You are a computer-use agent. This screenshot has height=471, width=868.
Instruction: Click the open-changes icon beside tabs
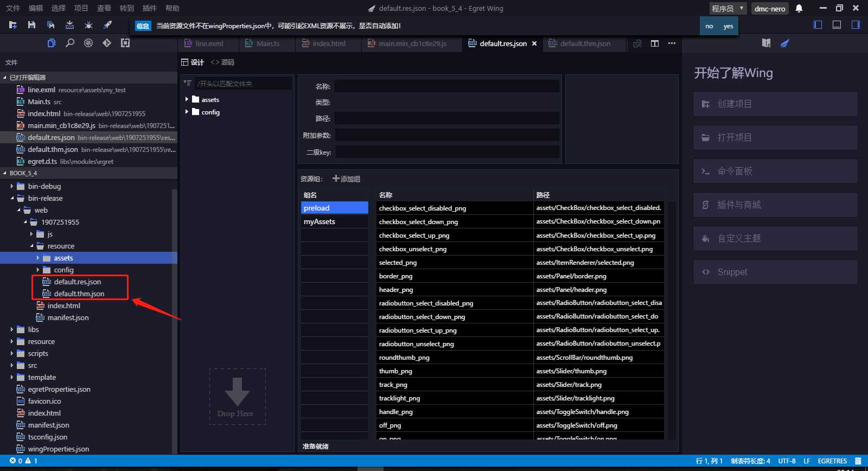[x=637, y=43]
